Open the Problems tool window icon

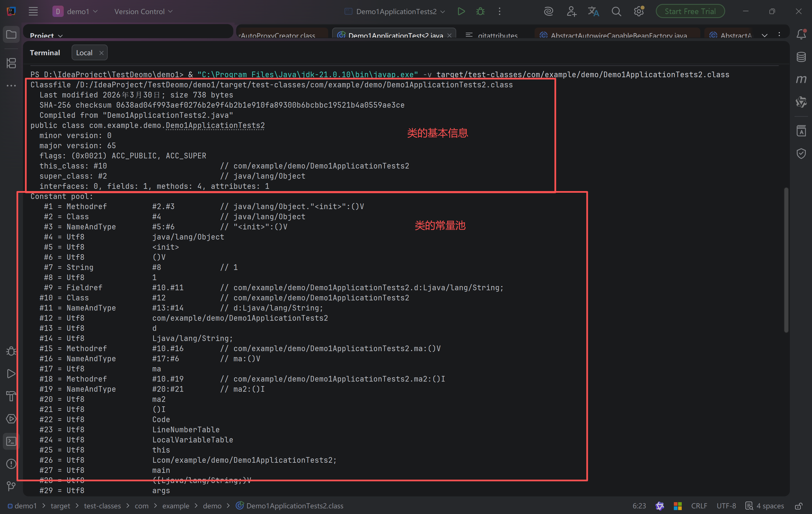pyautogui.click(x=11, y=464)
